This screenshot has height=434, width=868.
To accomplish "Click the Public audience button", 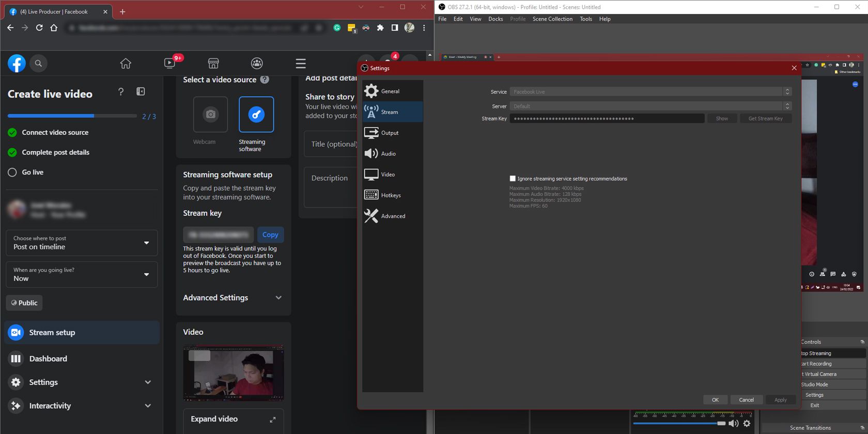I will click(24, 303).
